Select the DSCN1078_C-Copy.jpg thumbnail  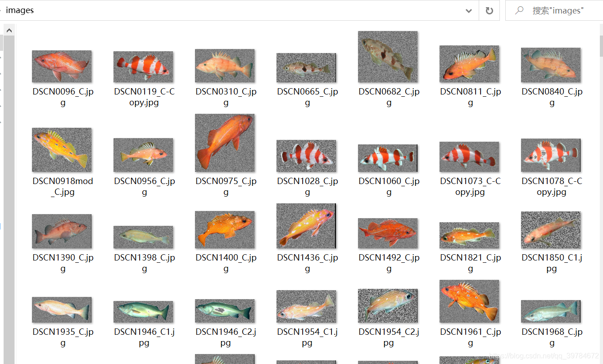coord(551,155)
